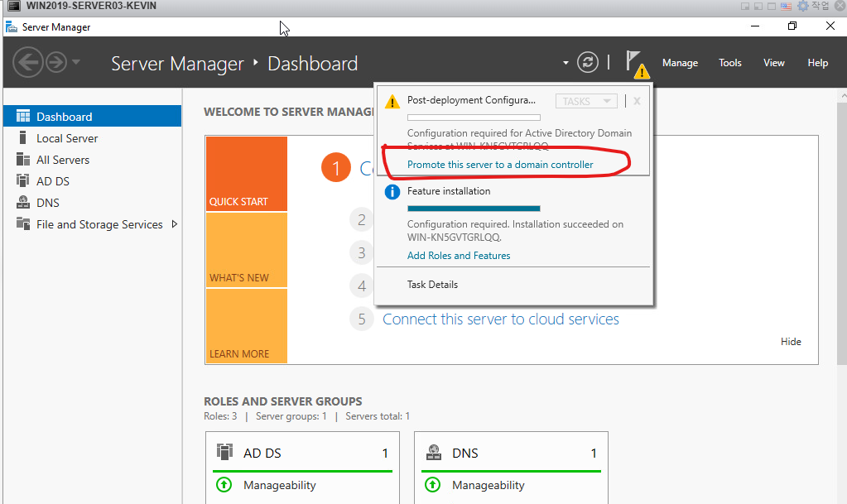
Task: Open the navigation history dropdown arrow
Action: pos(76,62)
